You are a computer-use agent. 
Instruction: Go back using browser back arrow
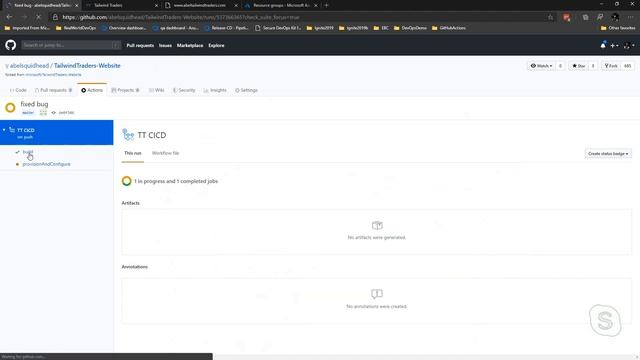point(9,17)
